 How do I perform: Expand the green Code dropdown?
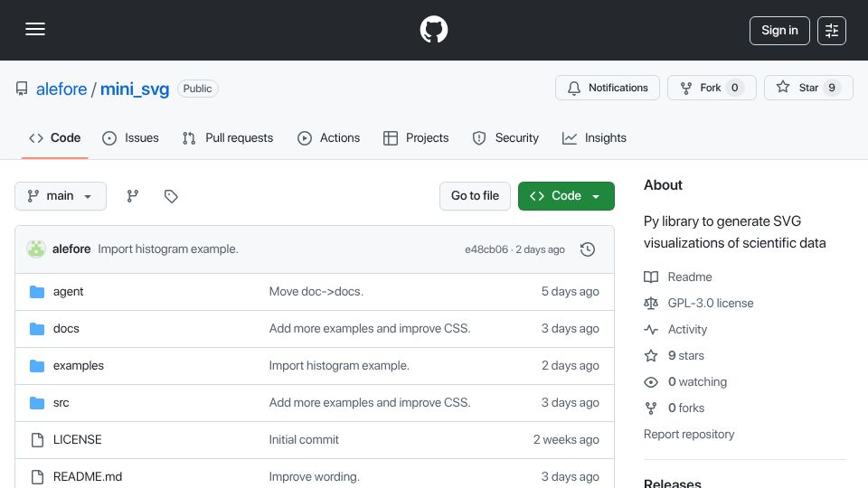point(566,196)
